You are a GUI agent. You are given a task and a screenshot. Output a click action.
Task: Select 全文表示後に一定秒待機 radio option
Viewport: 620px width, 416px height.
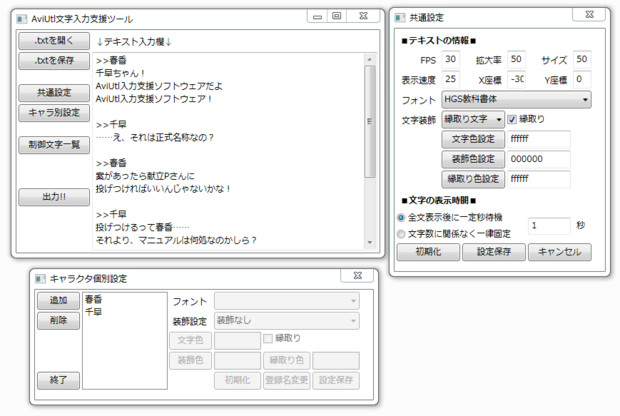coord(402,216)
